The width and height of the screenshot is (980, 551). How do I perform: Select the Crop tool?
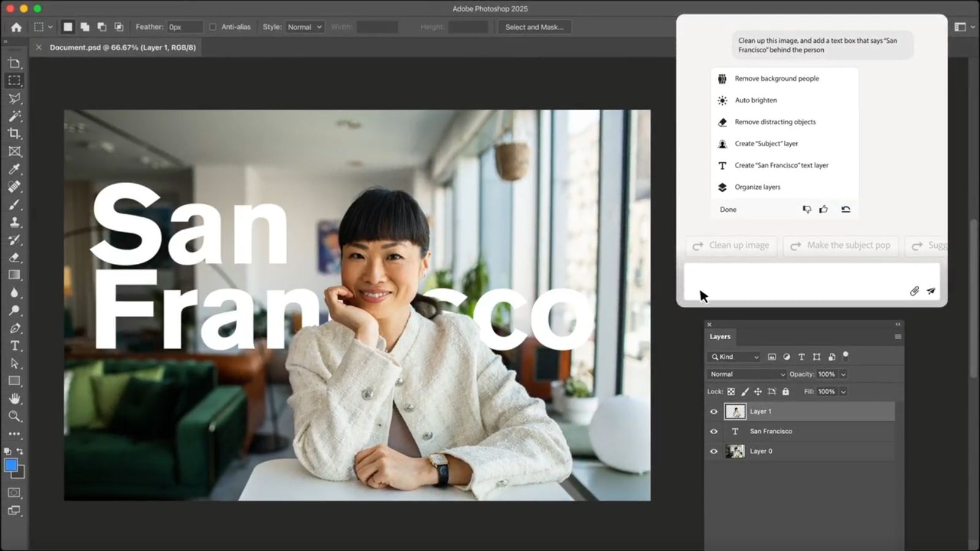pos(15,133)
